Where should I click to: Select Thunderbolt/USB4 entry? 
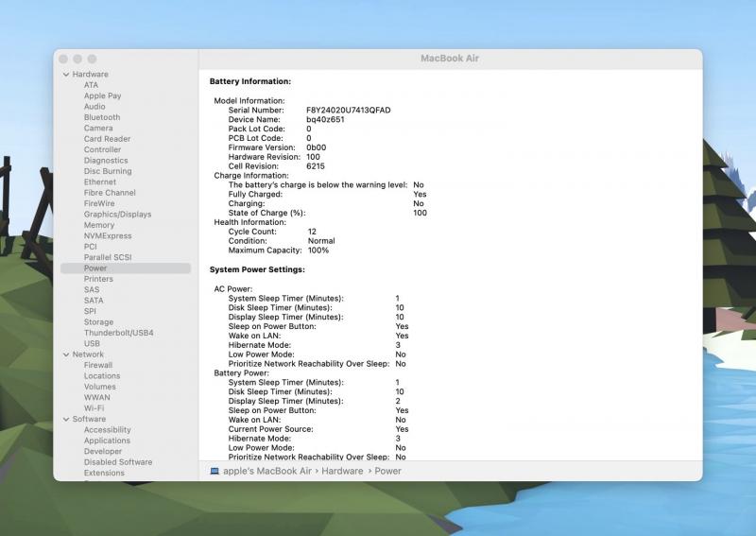(x=119, y=333)
